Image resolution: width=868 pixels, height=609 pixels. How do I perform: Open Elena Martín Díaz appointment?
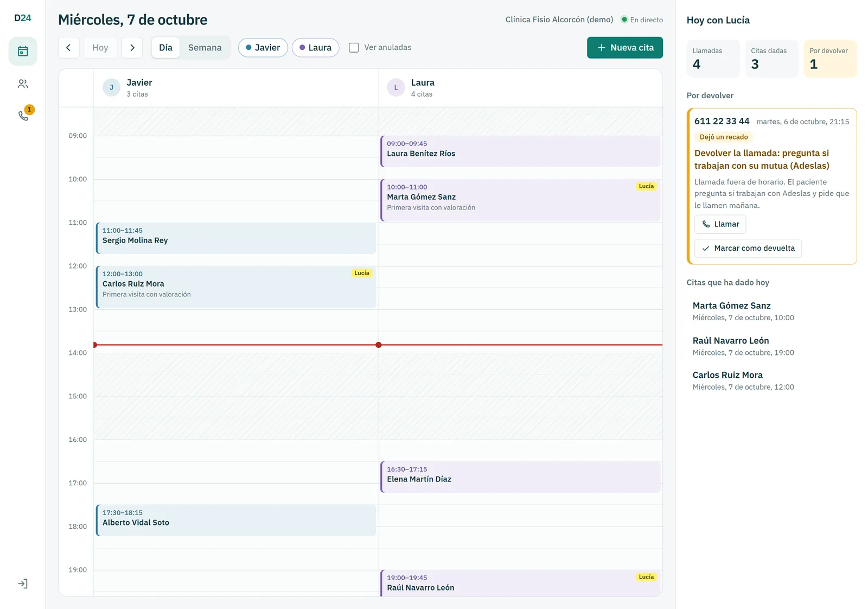pos(521,477)
